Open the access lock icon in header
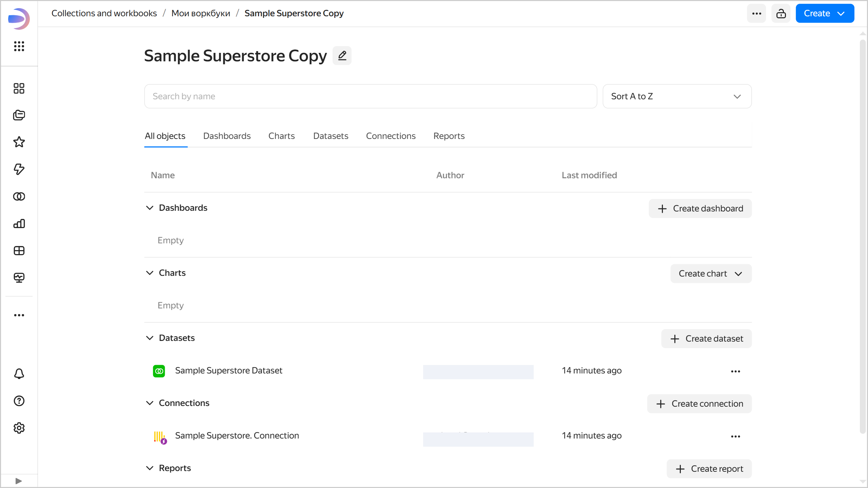The height and width of the screenshot is (488, 868). pyautogui.click(x=781, y=14)
